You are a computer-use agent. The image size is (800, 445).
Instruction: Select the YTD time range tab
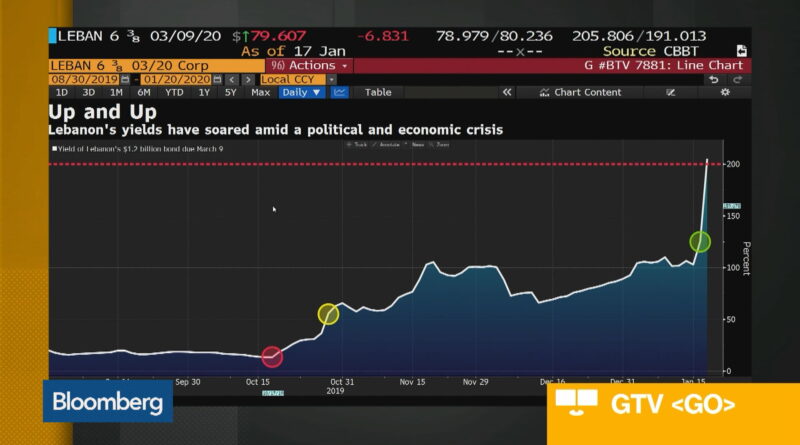(x=174, y=92)
